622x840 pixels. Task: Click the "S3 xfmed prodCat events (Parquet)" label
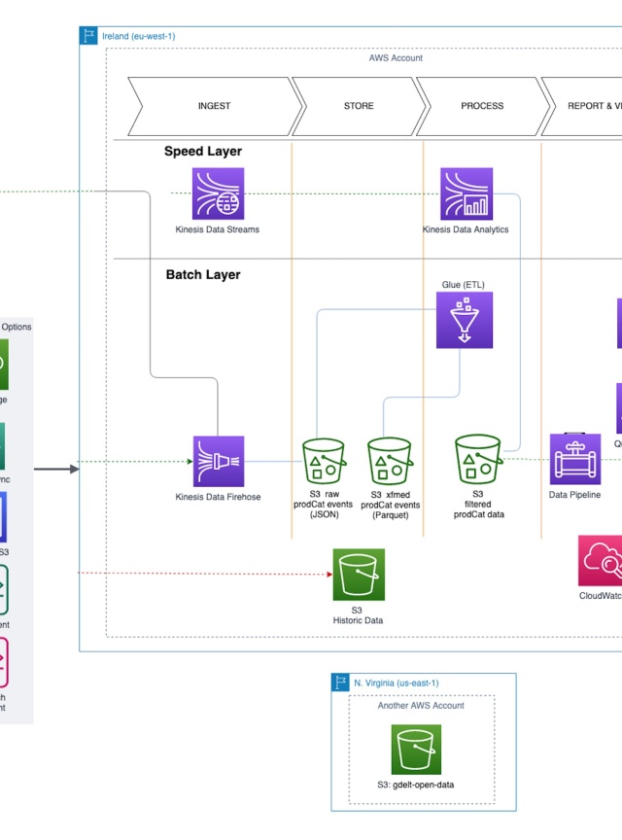tap(391, 505)
